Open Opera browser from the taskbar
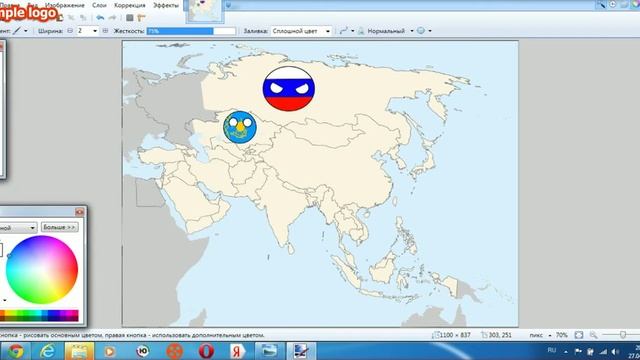Image resolution: width=640 pixels, height=360 pixels. (x=206, y=351)
